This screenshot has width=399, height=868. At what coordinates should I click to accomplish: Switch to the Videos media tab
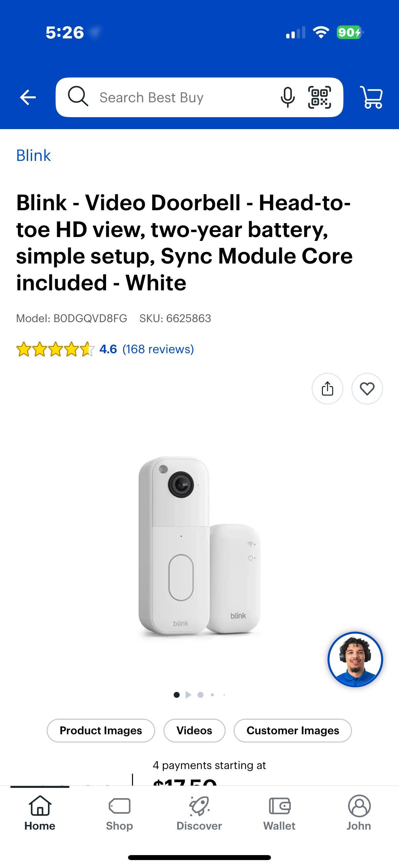point(194,731)
